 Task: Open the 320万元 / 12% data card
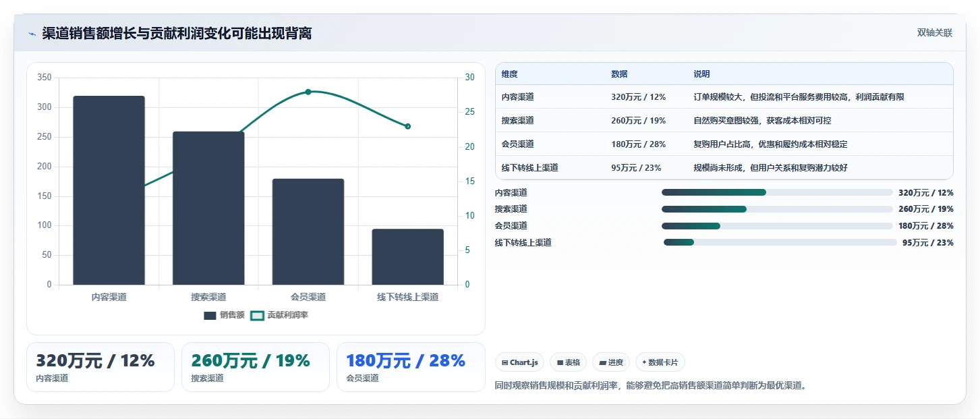(100, 367)
